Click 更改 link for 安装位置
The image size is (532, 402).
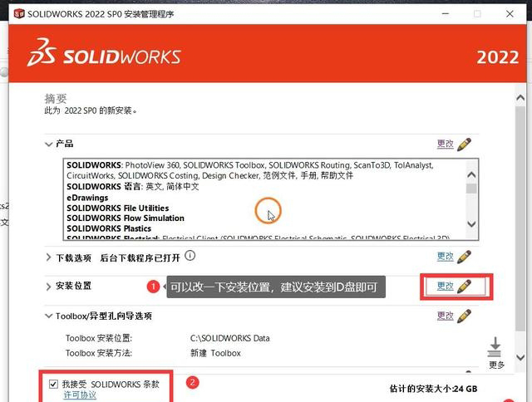(x=445, y=286)
